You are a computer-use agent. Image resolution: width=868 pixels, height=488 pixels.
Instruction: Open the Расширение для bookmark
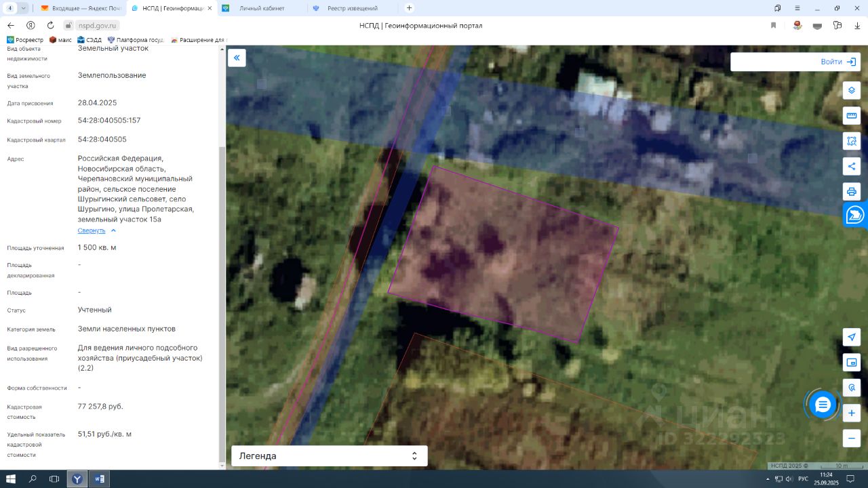tap(198, 40)
